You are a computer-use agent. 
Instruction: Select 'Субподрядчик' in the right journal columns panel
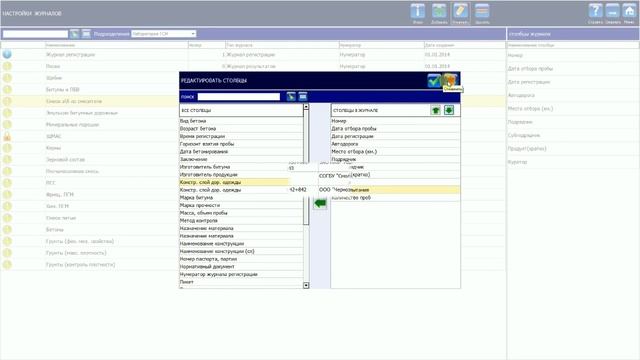pos(524,135)
